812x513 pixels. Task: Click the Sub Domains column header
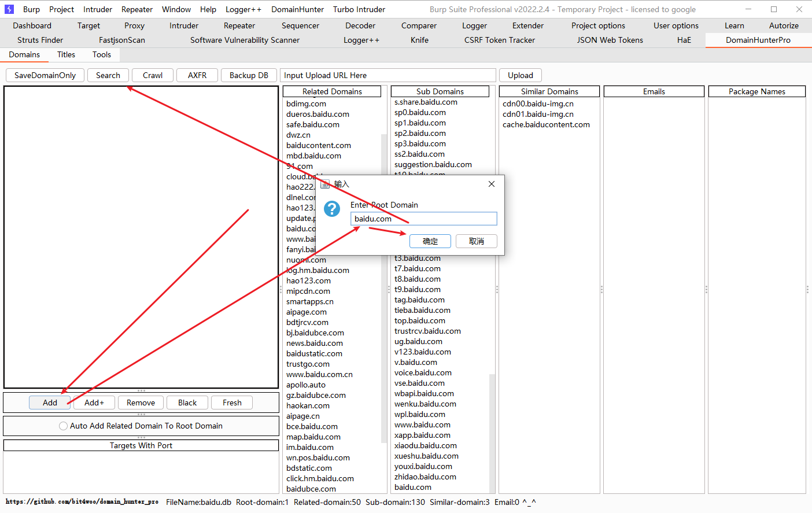coord(440,91)
